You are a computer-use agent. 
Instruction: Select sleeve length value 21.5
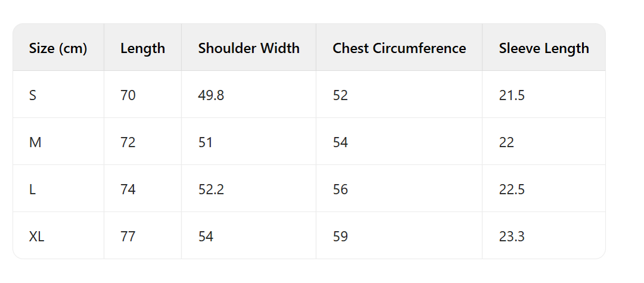click(512, 95)
